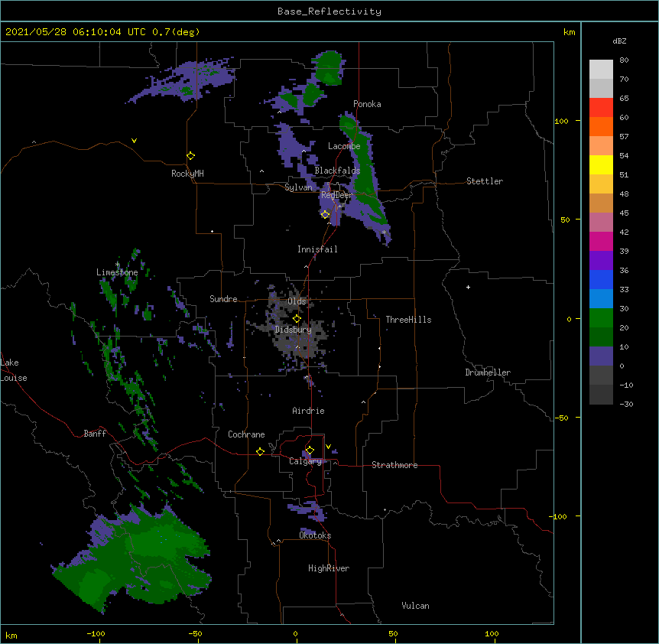Select the magenta 39-42 dBZ legend color
659x644 pixels.
point(601,241)
